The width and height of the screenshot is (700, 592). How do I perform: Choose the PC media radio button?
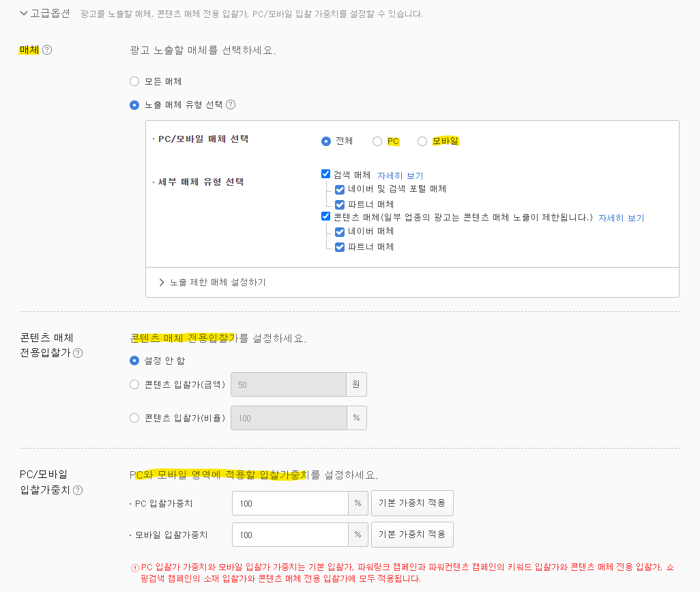coord(377,141)
